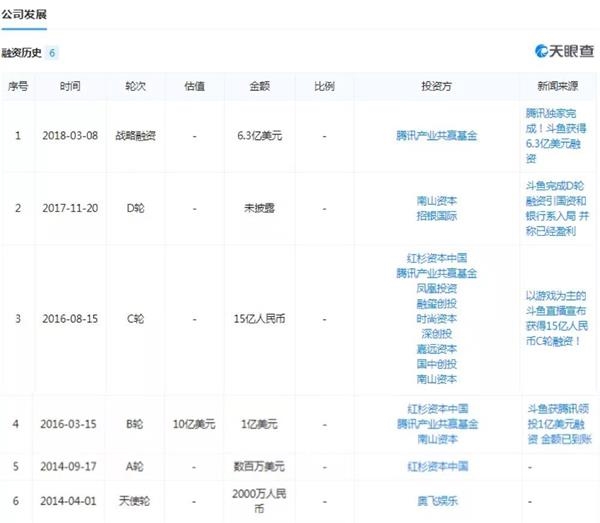
Task: Click the 时间 column header
Action: point(70,87)
